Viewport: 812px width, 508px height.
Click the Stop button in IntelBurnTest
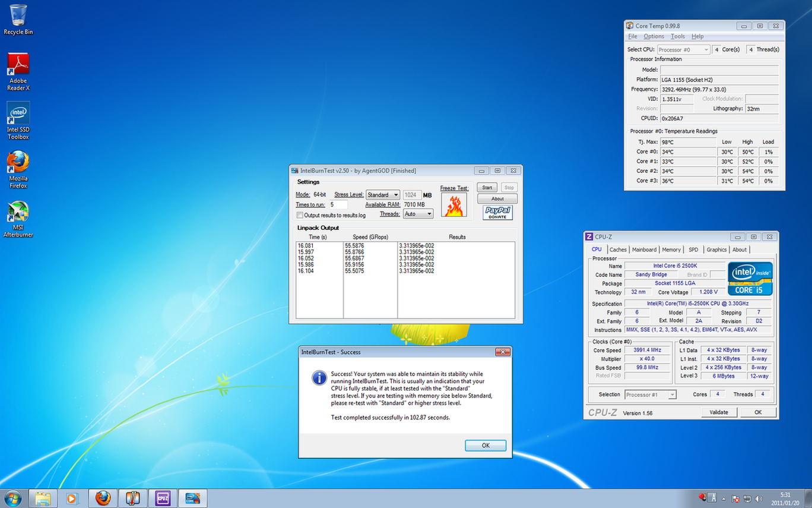pyautogui.click(x=509, y=188)
